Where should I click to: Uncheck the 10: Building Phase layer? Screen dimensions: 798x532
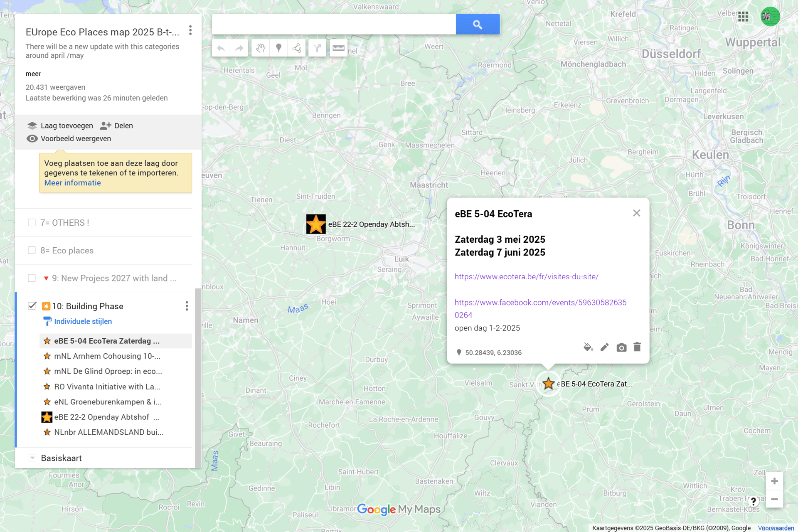(x=32, y=306)
